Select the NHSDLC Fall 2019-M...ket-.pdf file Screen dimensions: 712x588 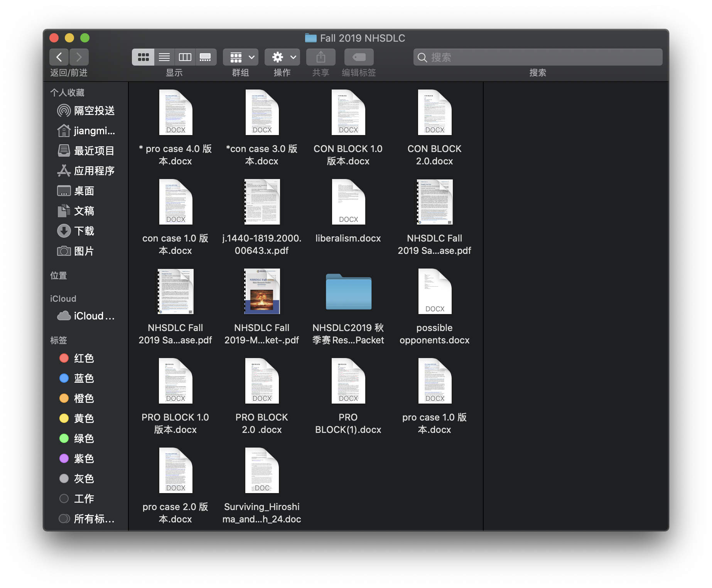262,291
